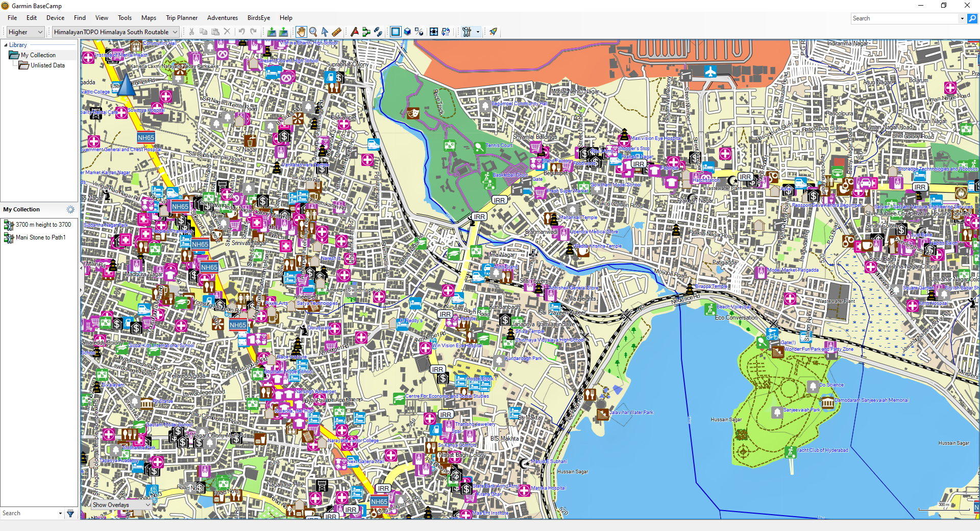980x531 pixels.
Task: Open the Higher detail level dropdown
Action: click(26, 32)
